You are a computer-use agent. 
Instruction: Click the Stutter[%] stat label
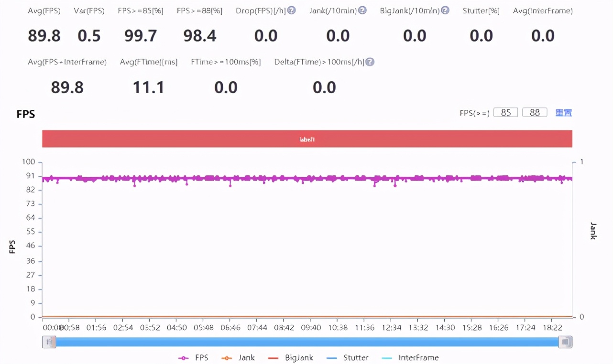pos(481,11)
